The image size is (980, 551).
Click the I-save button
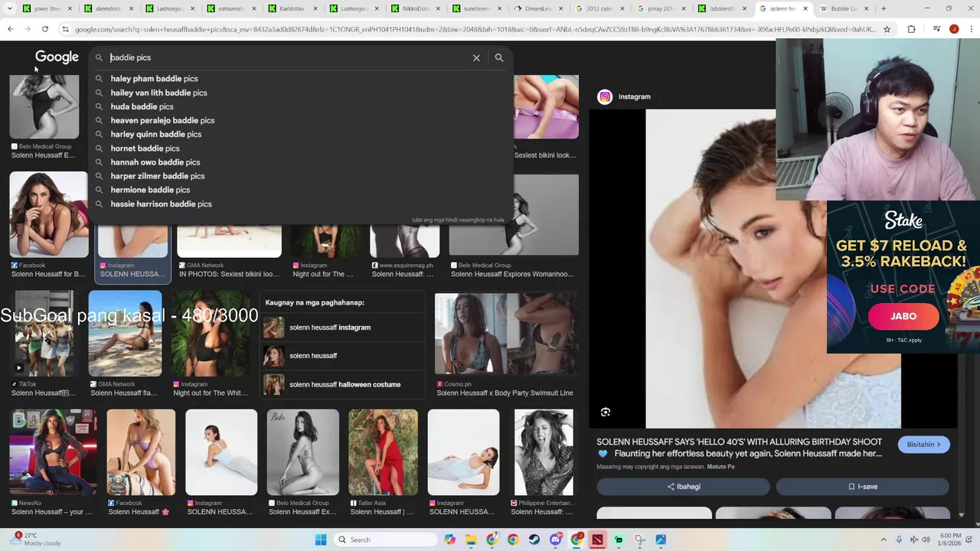(x=862, y=487)
